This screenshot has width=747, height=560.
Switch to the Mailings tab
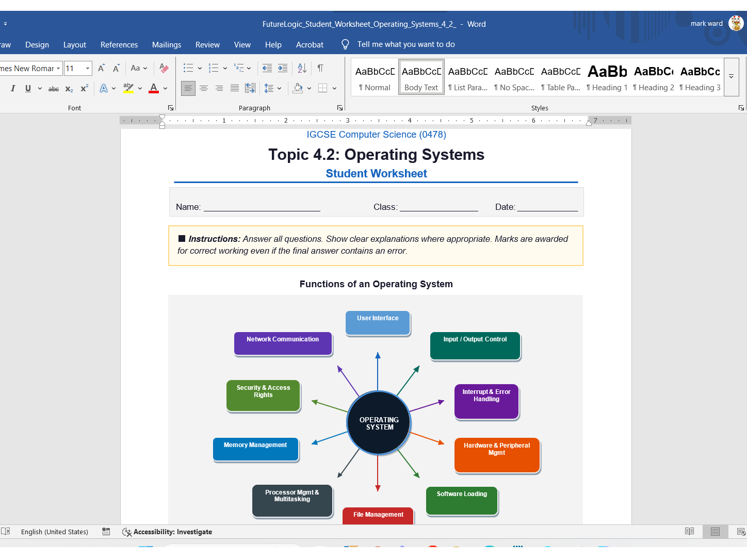[167, 45]
